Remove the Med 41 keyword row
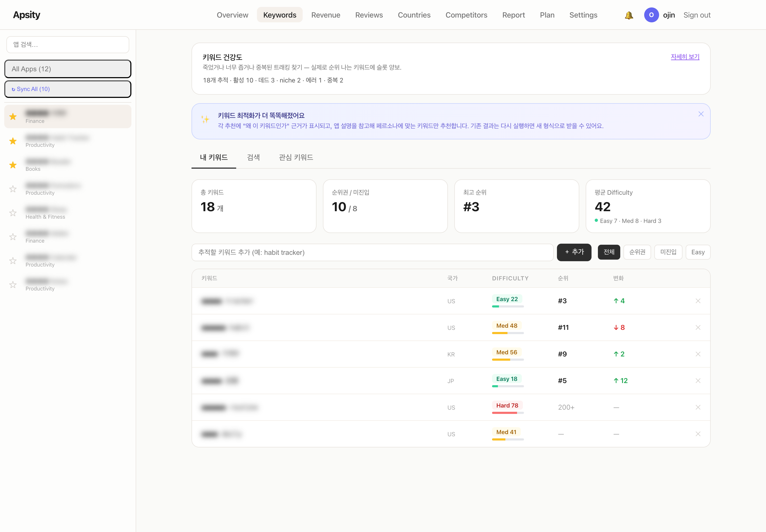Viewport: 766px width, 532px height. (x=698, y=434)
